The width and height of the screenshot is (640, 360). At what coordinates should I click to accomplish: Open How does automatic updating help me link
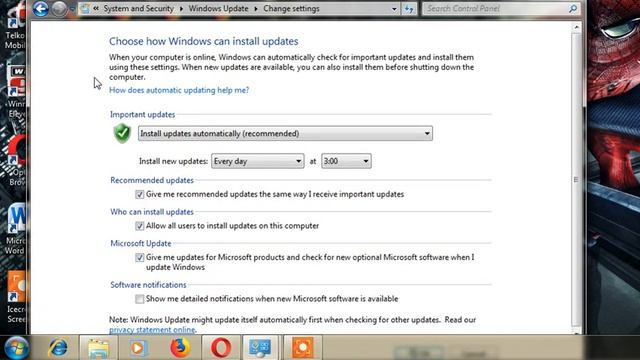179,90
